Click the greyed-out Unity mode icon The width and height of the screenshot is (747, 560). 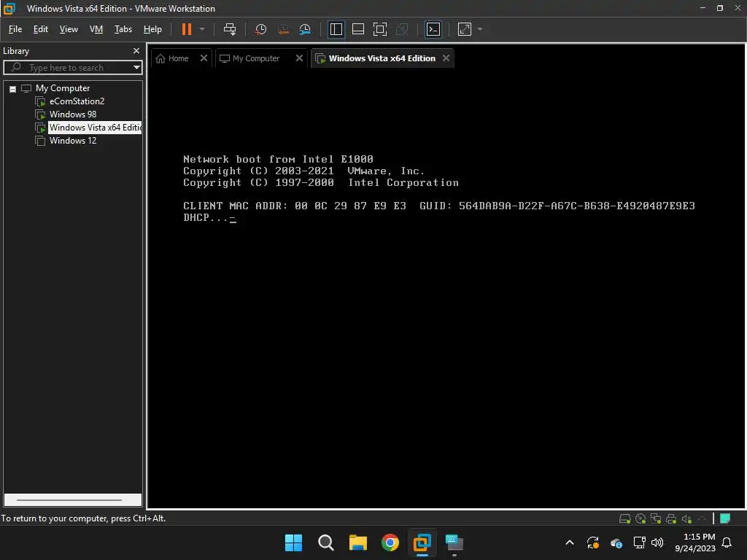click(x=402, y=29)
